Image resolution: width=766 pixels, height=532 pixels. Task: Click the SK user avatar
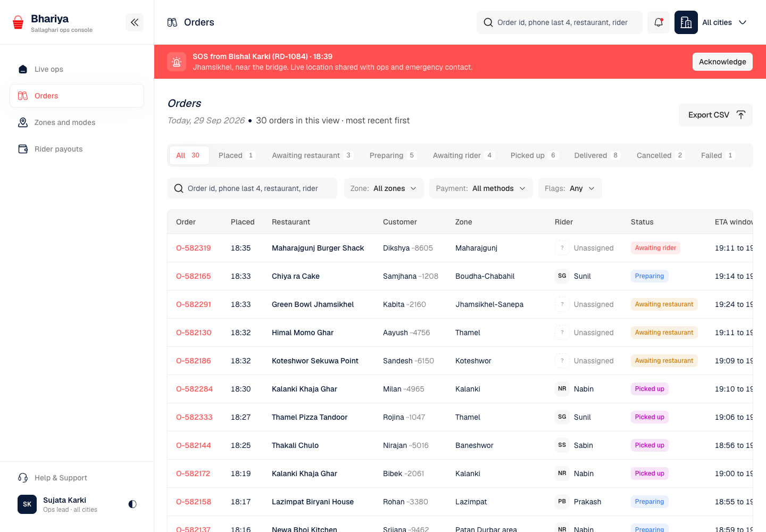click(x=27, y=504)
